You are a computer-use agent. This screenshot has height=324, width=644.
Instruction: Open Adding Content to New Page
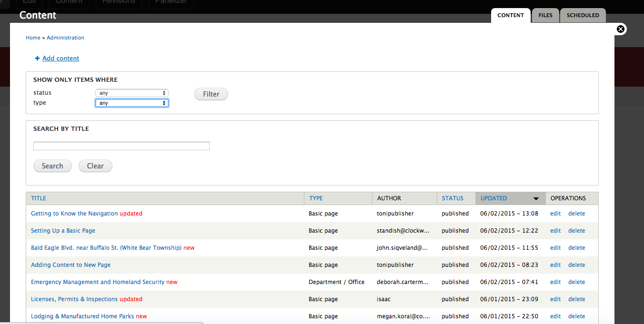(70, 265)
